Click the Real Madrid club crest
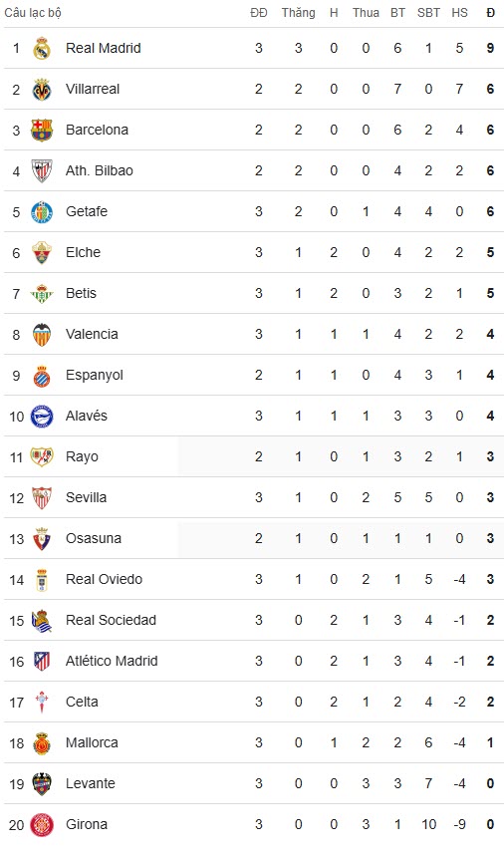 (42, 48)
